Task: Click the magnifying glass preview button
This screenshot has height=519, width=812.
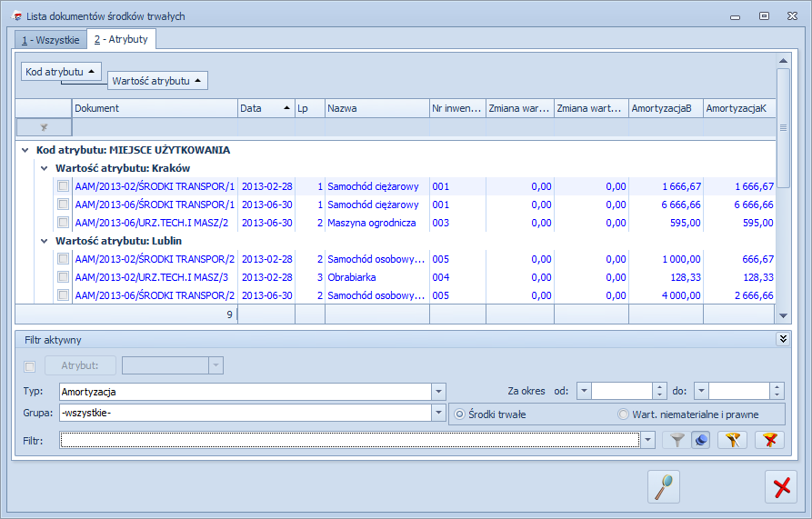Action: coord(664,486)
